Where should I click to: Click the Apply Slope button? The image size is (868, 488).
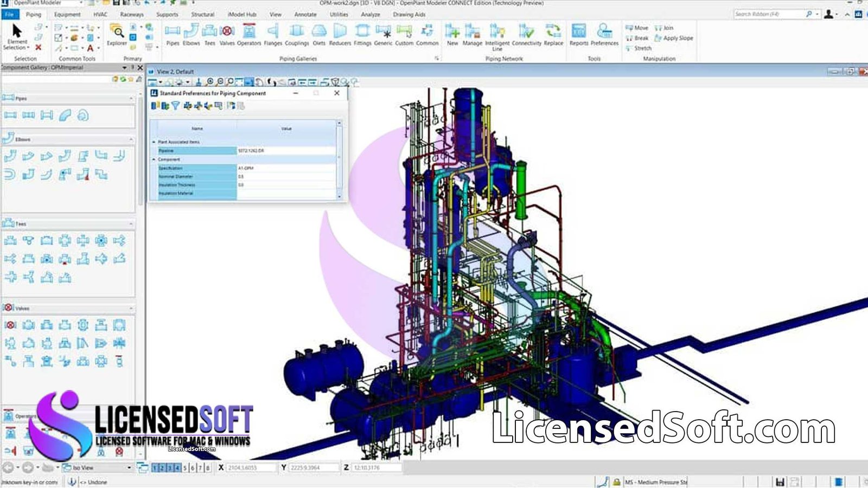click(x=674, y=38)
